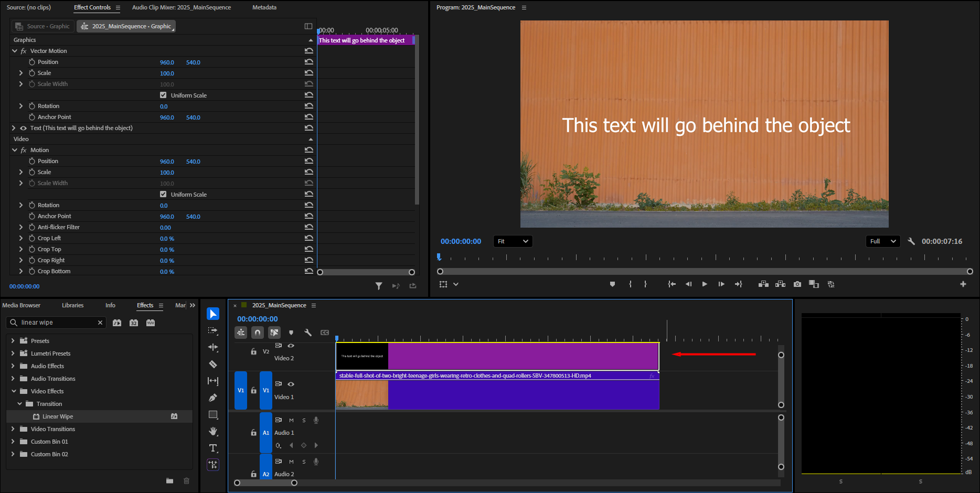The width and height of the screenshot is (980, 493).
Task: Open the Media Browser tab
Action: (22, 305)
